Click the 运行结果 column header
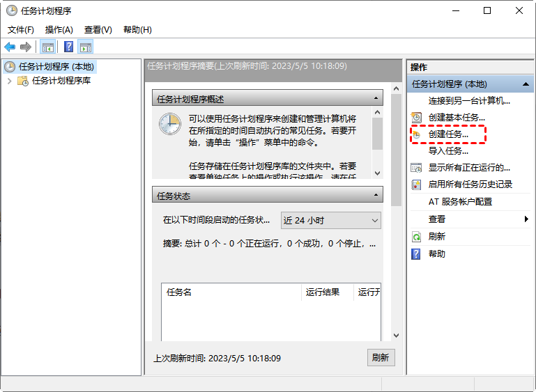 [x=328, y=292]
